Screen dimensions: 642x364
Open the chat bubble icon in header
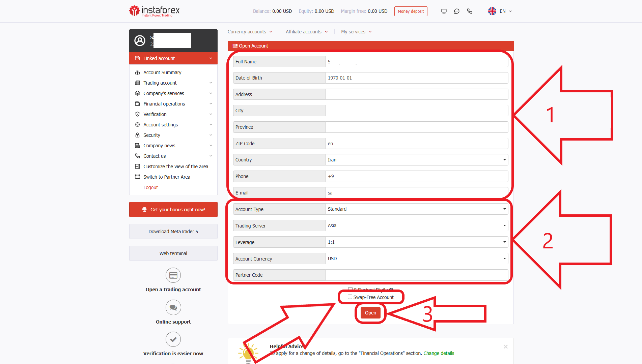457,11
